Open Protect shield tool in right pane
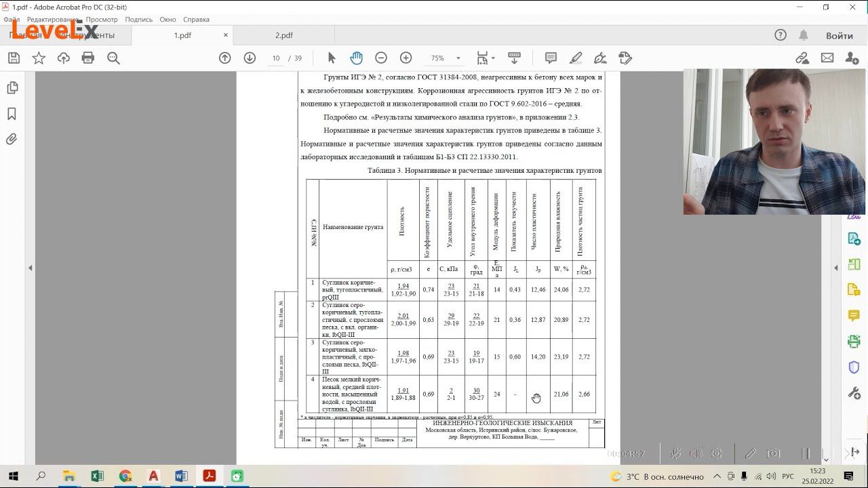The width and height of the screenshot is (868, 488). tap(854, 367)
